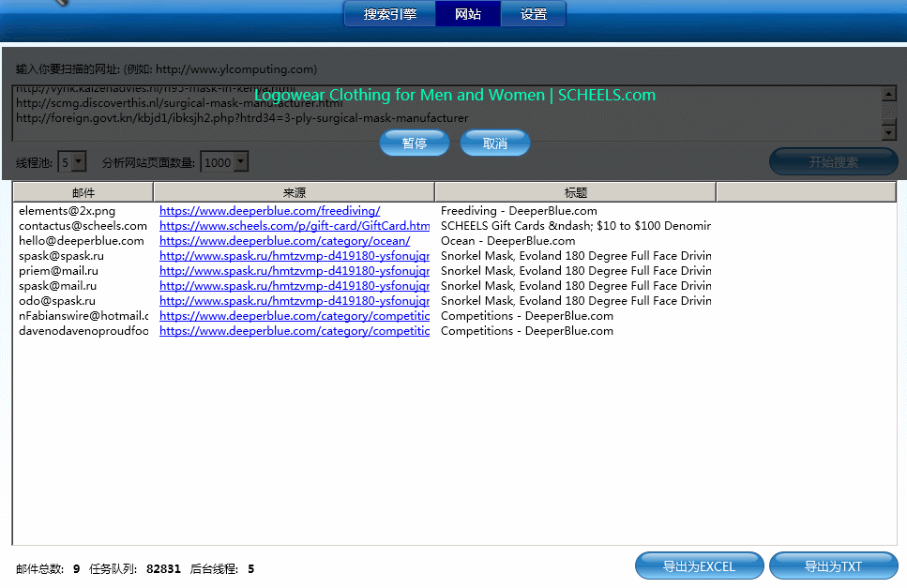Click the 取消 cancel button
Screen dimensions: 907x588
494,143
